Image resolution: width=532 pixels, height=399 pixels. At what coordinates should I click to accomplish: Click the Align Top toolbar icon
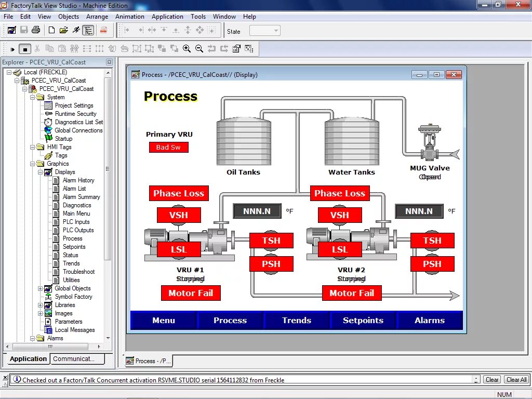164,31
